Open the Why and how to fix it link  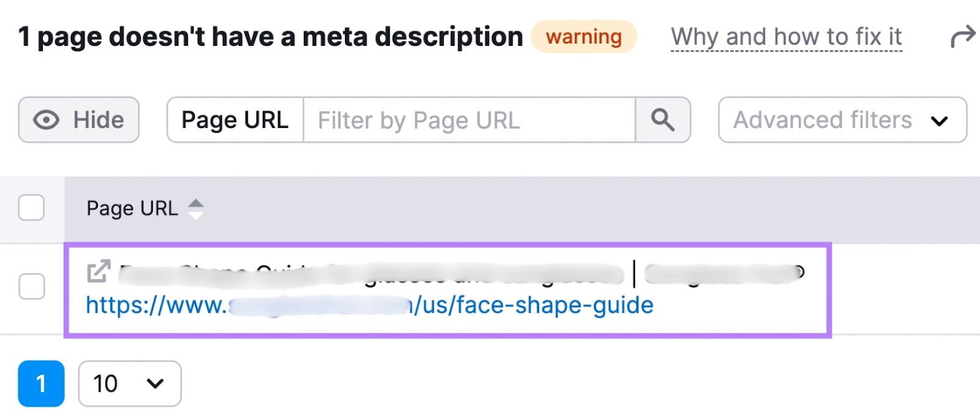tap(786, 37)
